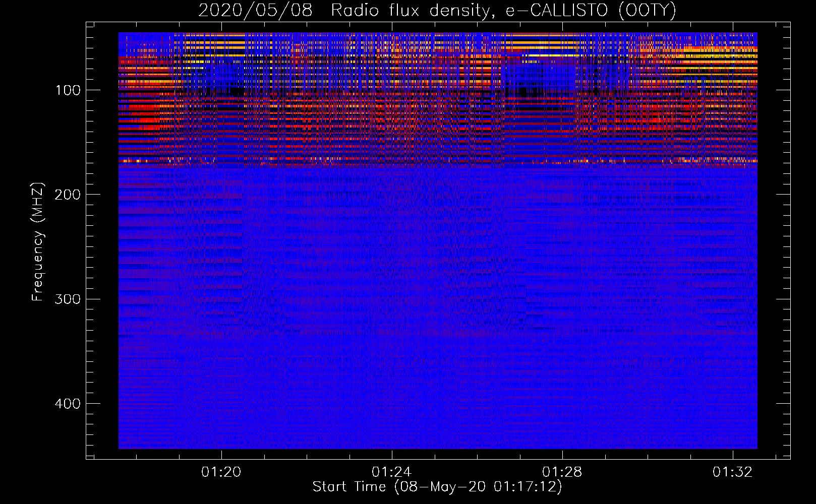Click the 01:32 time tick label
This screenshot has width=816, height=504.
pos(732,472)
